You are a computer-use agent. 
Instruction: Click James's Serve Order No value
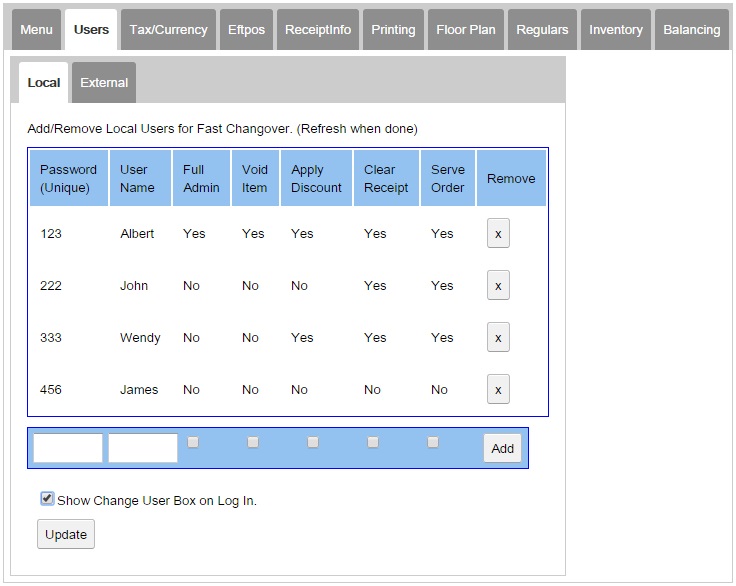[x=439, y=390]
